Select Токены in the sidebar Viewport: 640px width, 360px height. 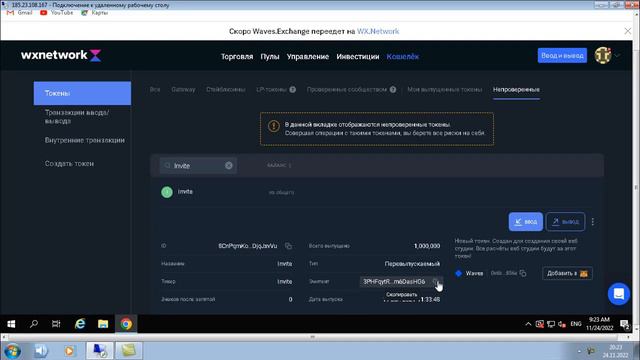point(82,93)
